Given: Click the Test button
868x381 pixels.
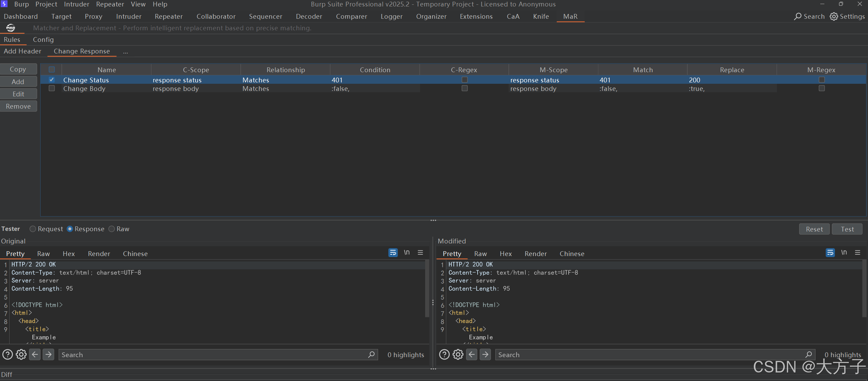Looking at the screenshot, I should 847,229.
